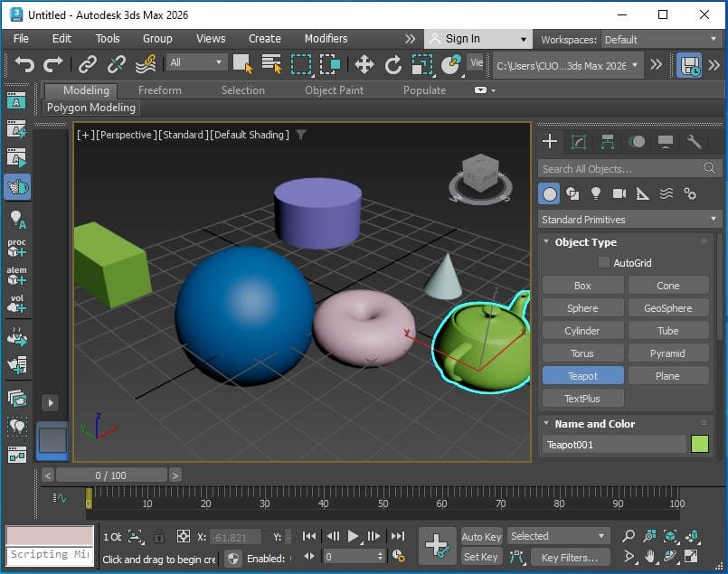Screen dimensions: 728x574
Task: Activate Bind to Space Warp icon
Action: coord(146,64)
